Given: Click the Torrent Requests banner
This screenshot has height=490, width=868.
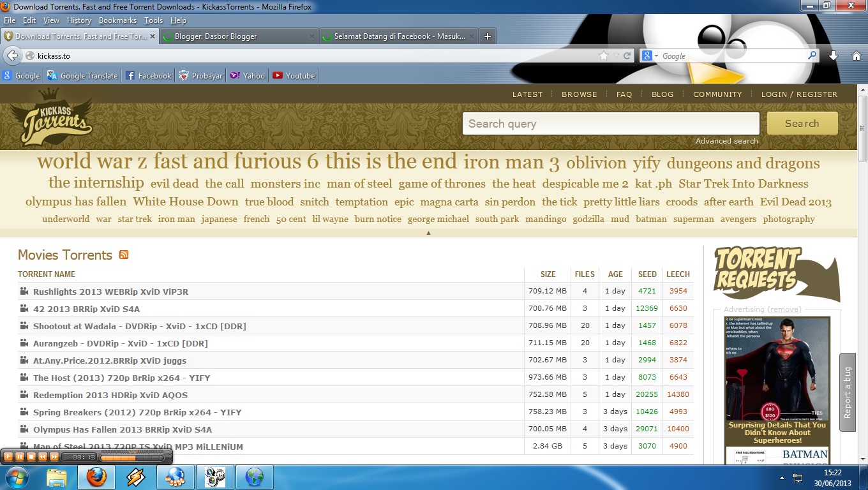Looking at the screenshot, I should [x=776, y=274].
